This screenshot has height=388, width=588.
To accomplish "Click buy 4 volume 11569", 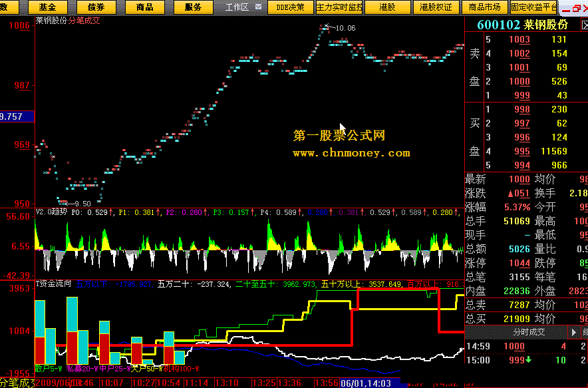I will [554, 151].
